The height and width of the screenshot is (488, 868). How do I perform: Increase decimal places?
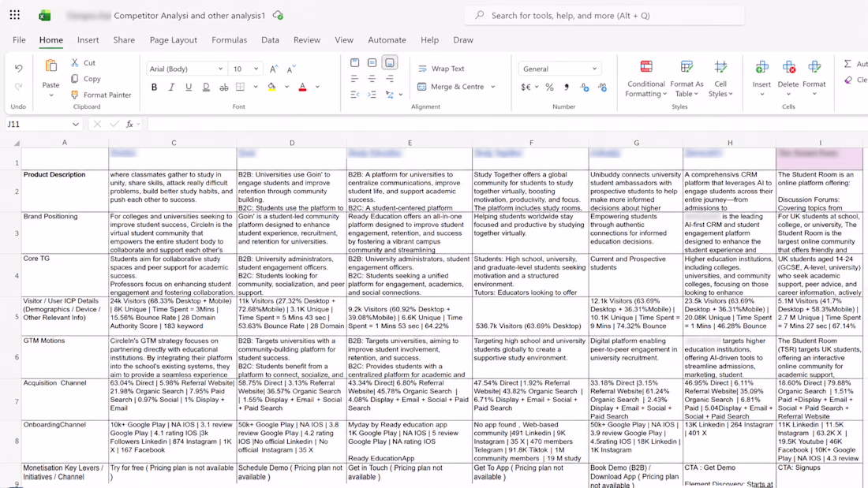pyautogui.click(x=585, y=87)
